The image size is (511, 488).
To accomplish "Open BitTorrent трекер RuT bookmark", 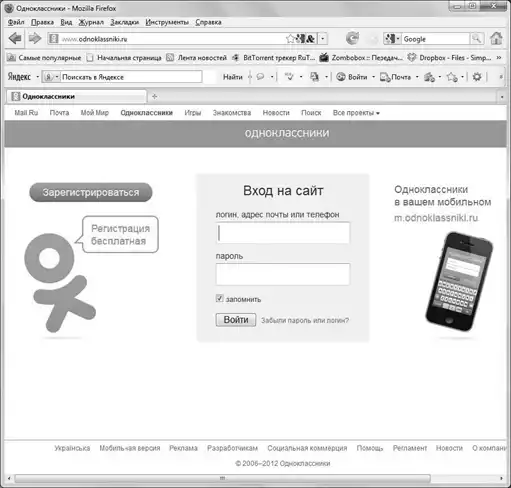I will pos(274,58).
